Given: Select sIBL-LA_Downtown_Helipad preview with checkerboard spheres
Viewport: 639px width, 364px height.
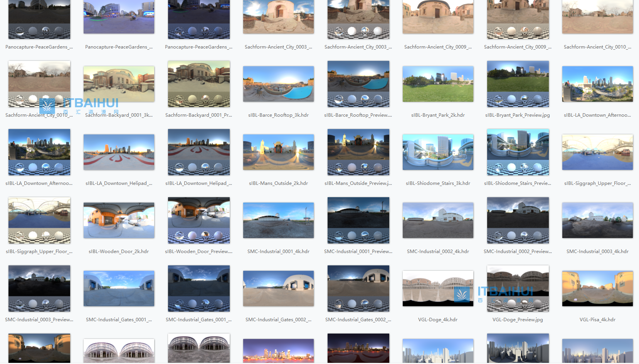Looking at the screenshot, I should [x=199, y=152].
